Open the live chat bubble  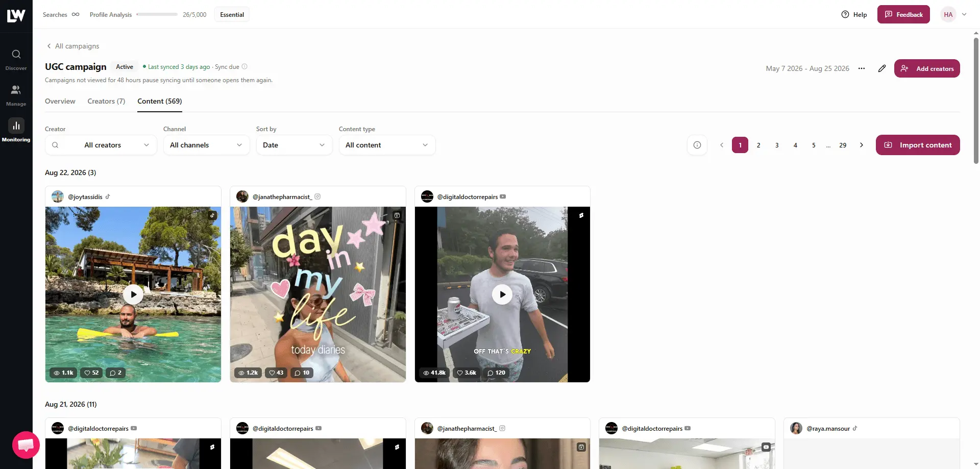(26, 445)
